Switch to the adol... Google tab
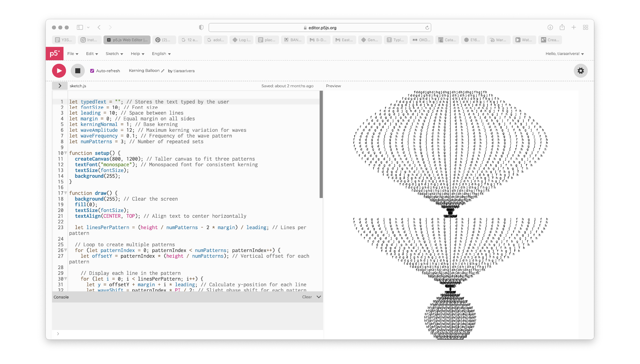Viewport: 640px width, 364px height. [x=215, y=40]
